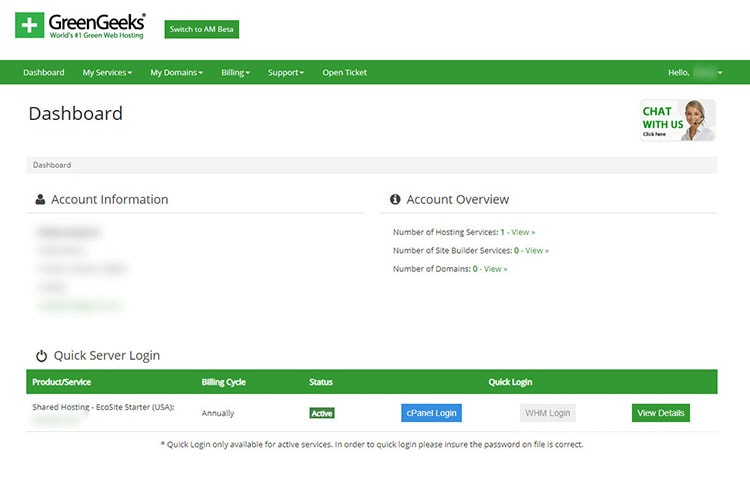This screenshot has height=479, width=750.
Task: View domains link
Action: point(495,269)
